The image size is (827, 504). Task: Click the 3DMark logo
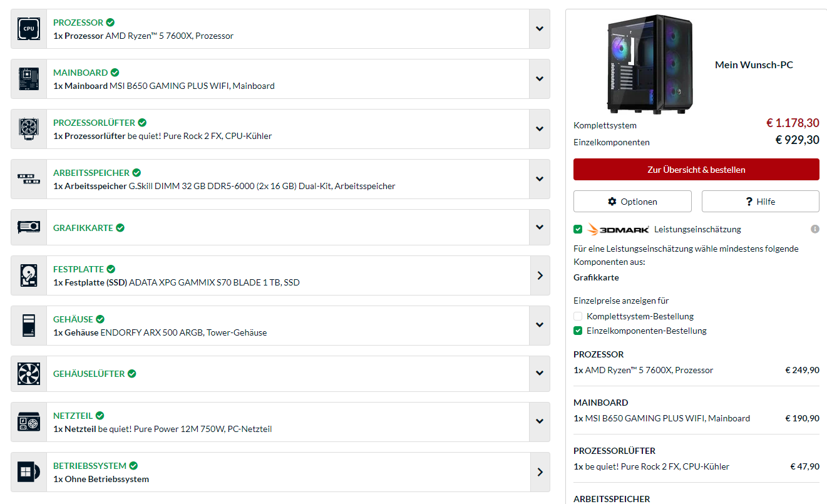click(x=619, y=229)
